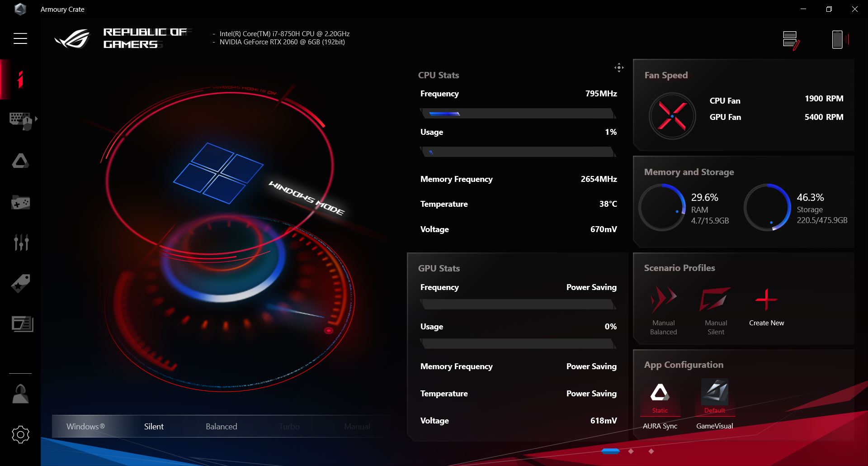Open GameVisual app configuration
868x466 pixels.
click(715, 405)
